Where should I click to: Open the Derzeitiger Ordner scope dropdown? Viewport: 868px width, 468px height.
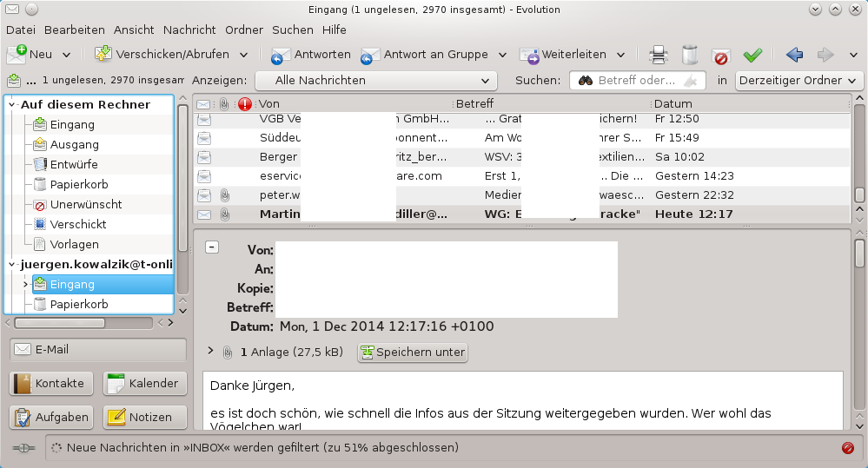tap(798, 80)
